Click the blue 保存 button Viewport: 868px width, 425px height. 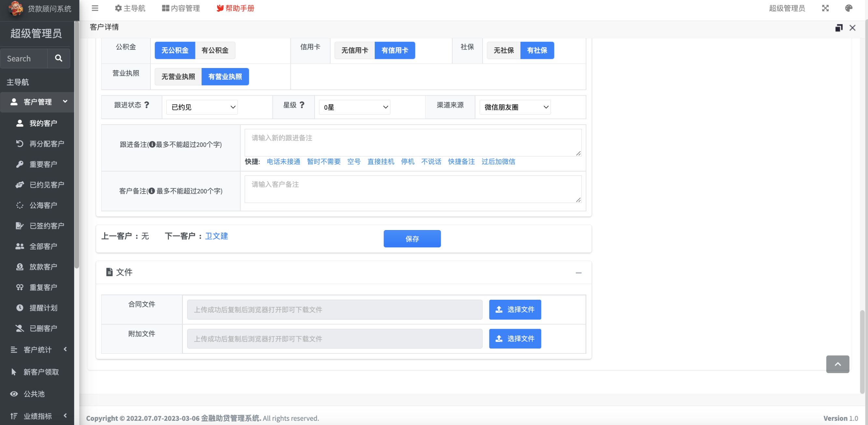click(x=412, y=239)
